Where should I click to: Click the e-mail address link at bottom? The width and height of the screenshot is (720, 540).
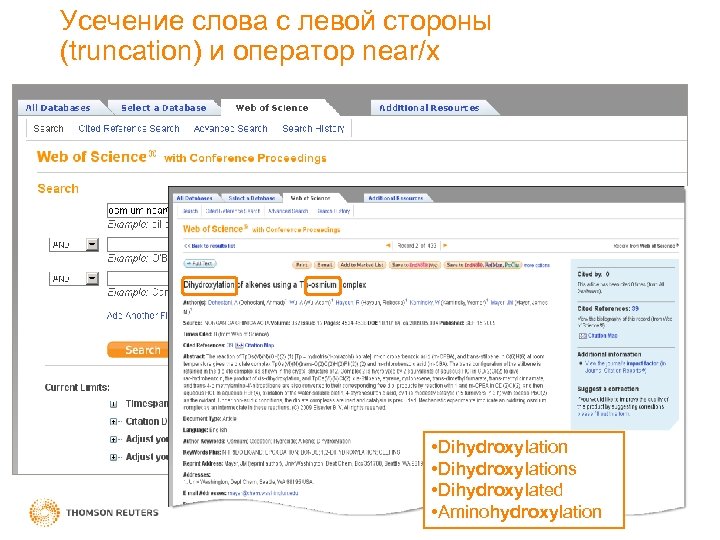tap(263, 493)
